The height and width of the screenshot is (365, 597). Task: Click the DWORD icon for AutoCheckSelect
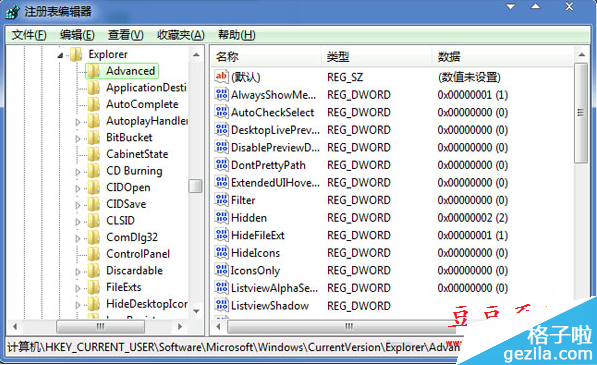click(x=221, y=112)
